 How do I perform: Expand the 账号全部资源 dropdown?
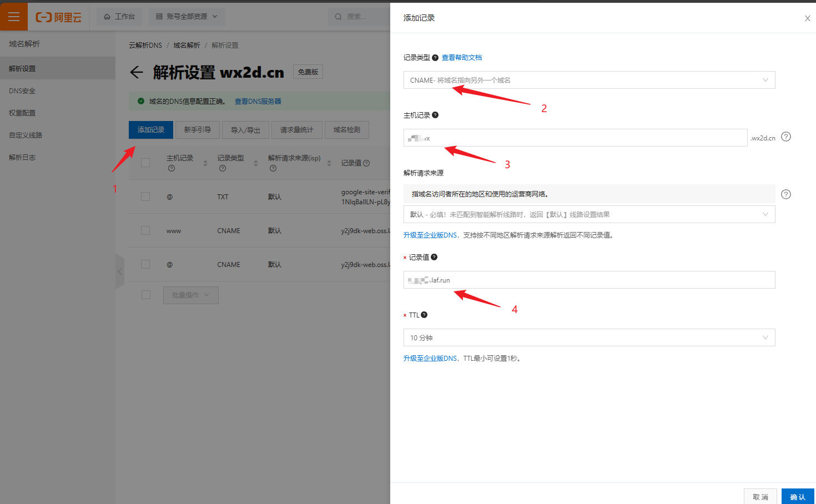pos(187,17)
